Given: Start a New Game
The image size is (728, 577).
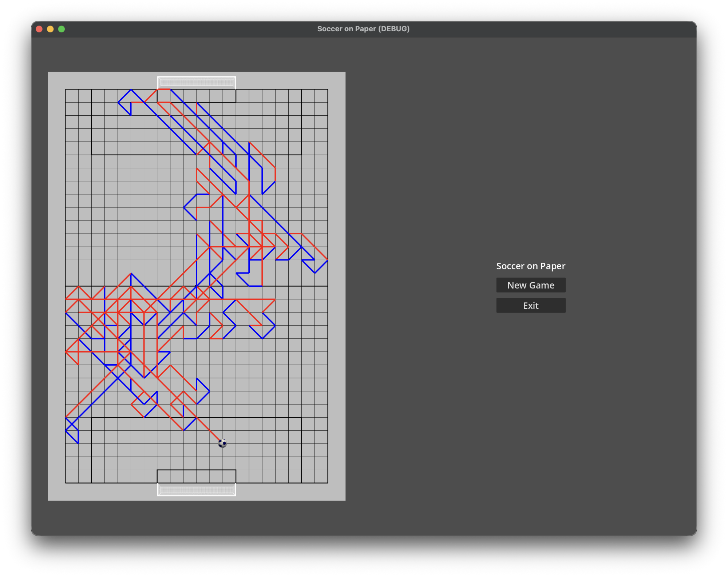Looking at the screenshot, I should click(531, 285).
